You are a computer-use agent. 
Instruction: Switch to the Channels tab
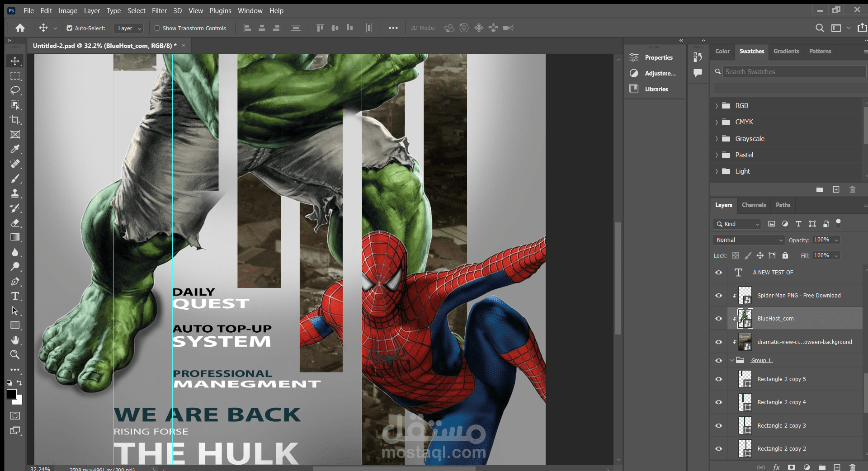(x=754, y=205)
